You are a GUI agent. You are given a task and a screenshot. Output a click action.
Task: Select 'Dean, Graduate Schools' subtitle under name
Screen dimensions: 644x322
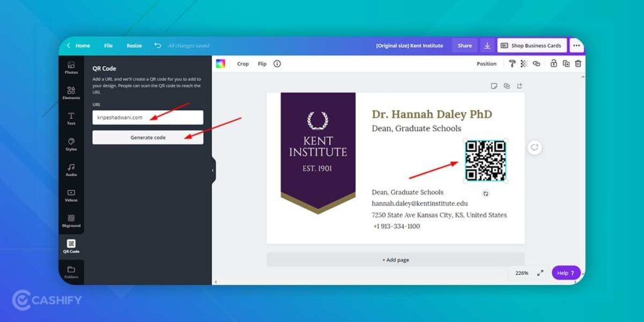click(x=416, y=128)
